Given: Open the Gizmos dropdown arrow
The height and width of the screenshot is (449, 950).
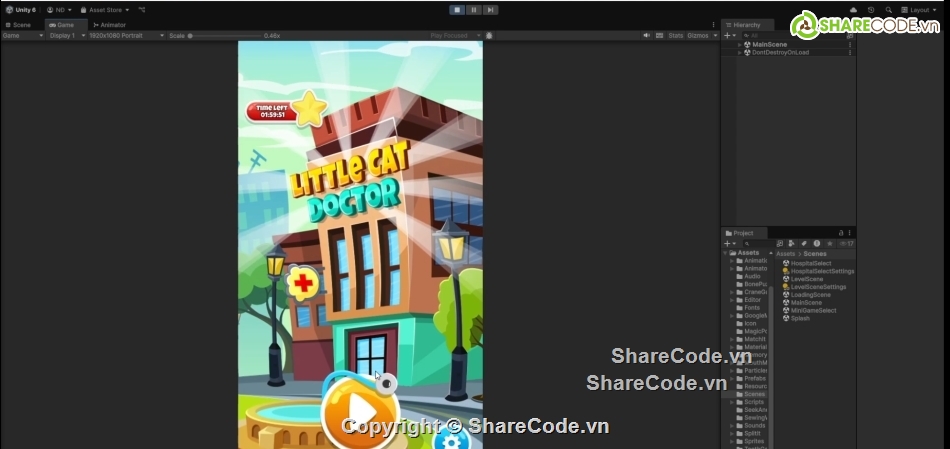Looking at the screenshot, I should (x=715, y=36).
